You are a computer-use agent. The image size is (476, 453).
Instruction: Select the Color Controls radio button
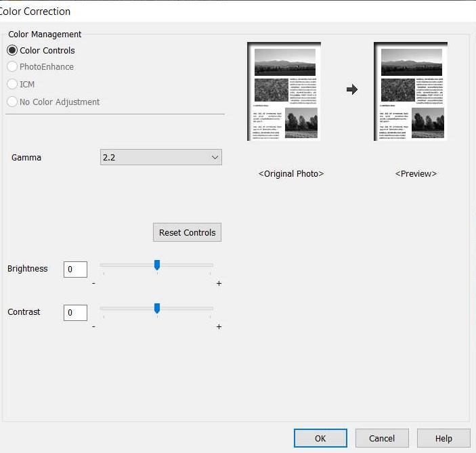(x=12, y=50)
